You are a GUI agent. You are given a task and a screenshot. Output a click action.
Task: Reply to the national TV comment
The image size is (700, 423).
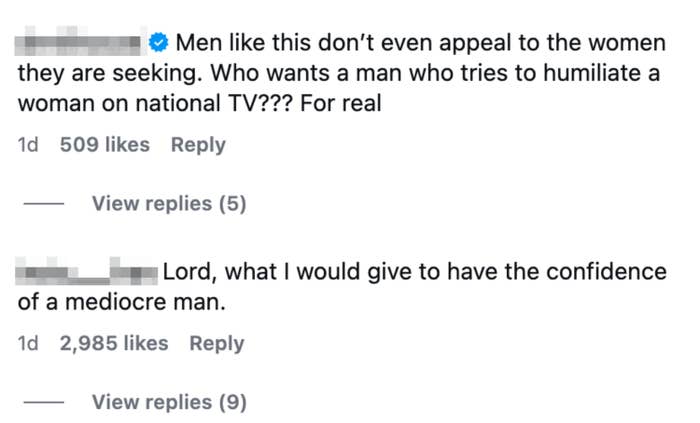198,145
